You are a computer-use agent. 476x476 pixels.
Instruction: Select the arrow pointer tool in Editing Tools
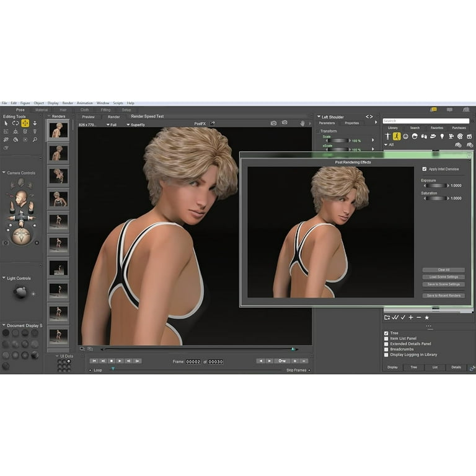coord(6,123)
